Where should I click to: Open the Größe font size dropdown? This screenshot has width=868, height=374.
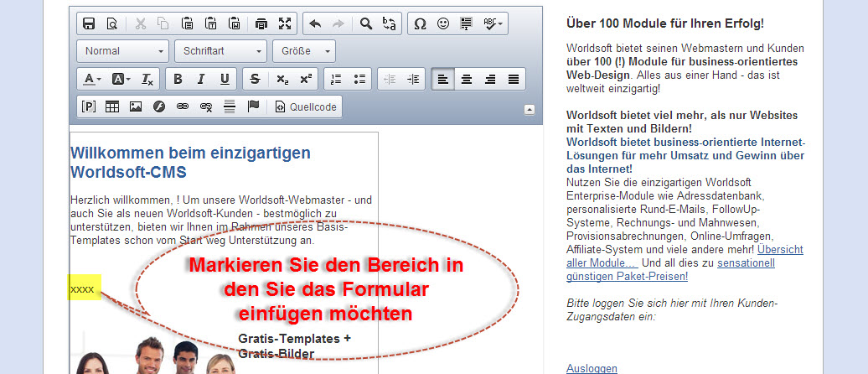coord(304,51)
